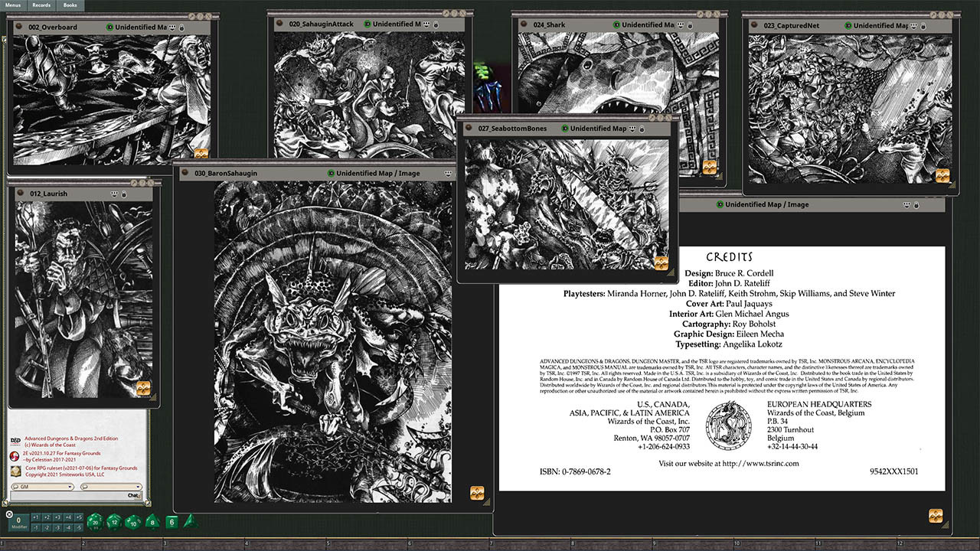Image resolution: width=980 pixels, height=551 pixels.
Task: Toggle the lock on 023_CapturedNet window
Action: (923, 26)
